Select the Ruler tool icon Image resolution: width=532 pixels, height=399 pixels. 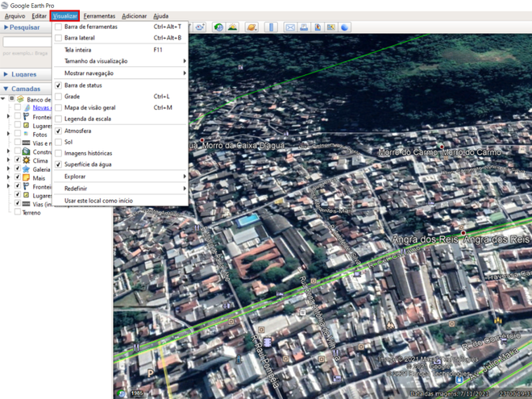click(271, 27)
